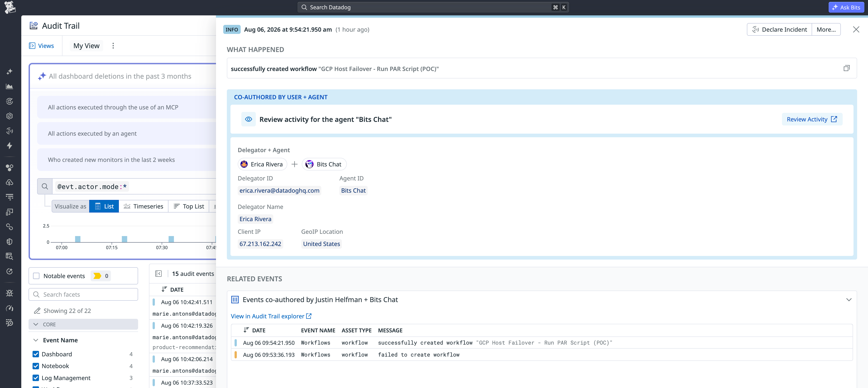Uncheck the Log Management facet checkbox
This screenshot has height=388, width=868.
point(36,378)
